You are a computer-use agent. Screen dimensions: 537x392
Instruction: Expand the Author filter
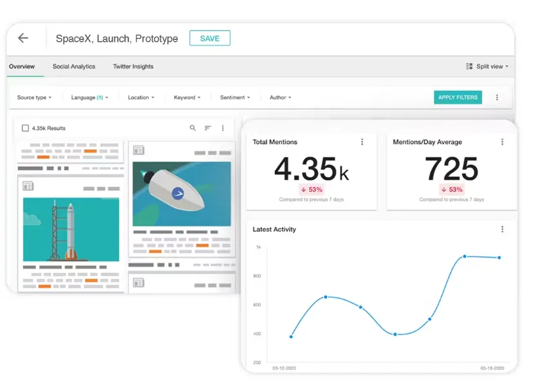click(x=280, y=98)
